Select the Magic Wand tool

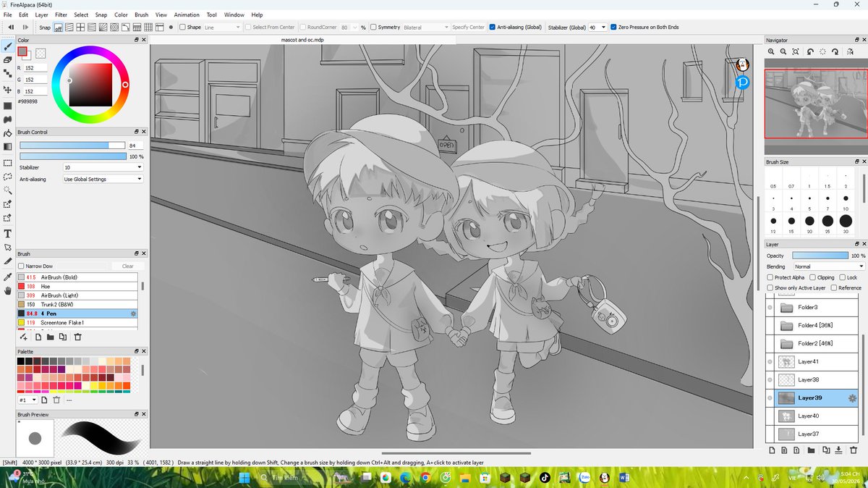click(x=7, y=190)
